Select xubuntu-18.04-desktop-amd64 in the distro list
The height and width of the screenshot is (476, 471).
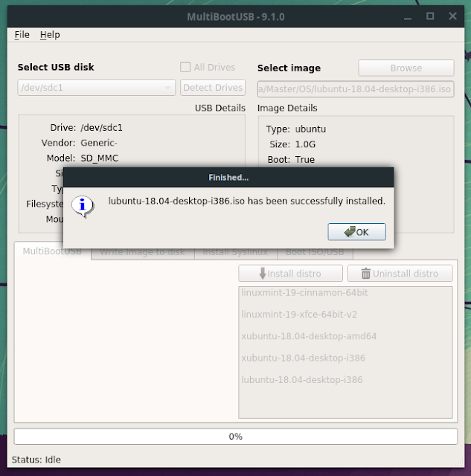[x=345, y=336]
